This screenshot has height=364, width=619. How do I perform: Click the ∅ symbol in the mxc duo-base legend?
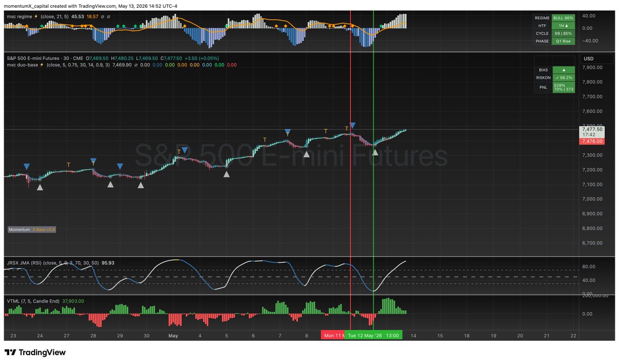pyautogui.click(x=136, y=65)
